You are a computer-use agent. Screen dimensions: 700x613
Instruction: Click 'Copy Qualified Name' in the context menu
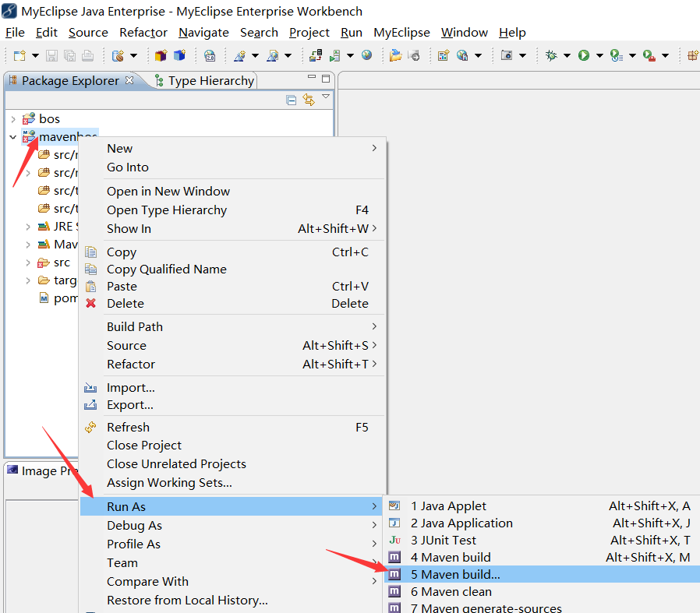pyautogui.click(x=232, y=269)
